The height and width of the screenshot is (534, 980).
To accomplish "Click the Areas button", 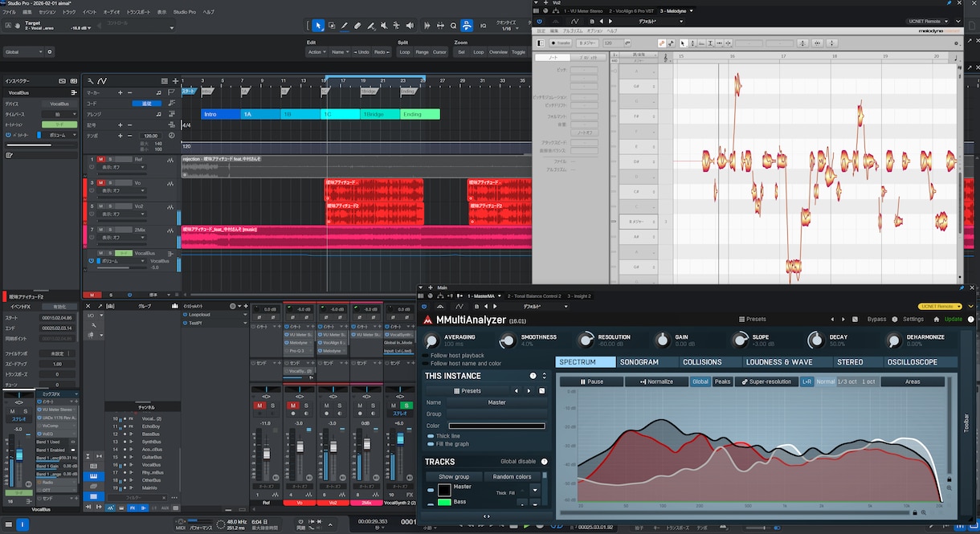I will [913, 381].
